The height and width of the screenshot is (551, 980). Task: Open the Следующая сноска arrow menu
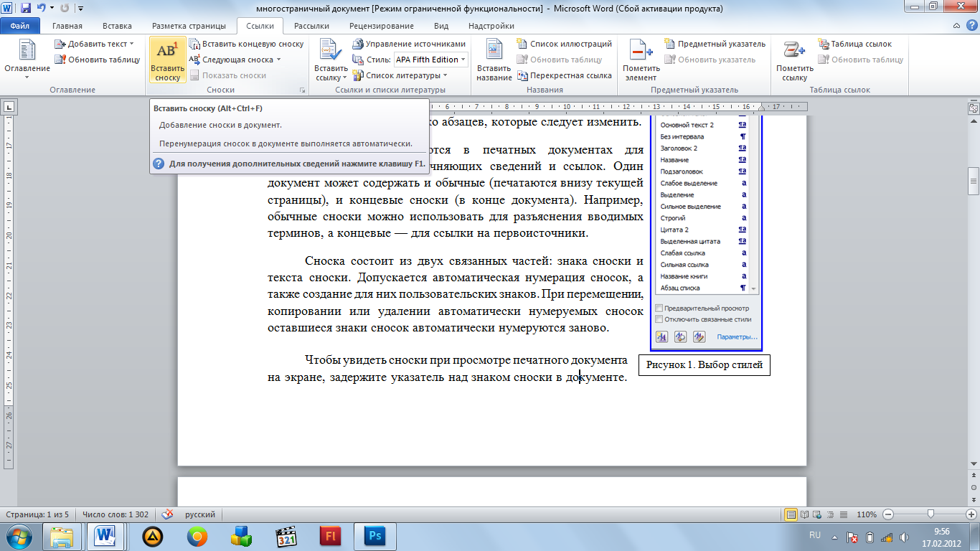(278, 60)
